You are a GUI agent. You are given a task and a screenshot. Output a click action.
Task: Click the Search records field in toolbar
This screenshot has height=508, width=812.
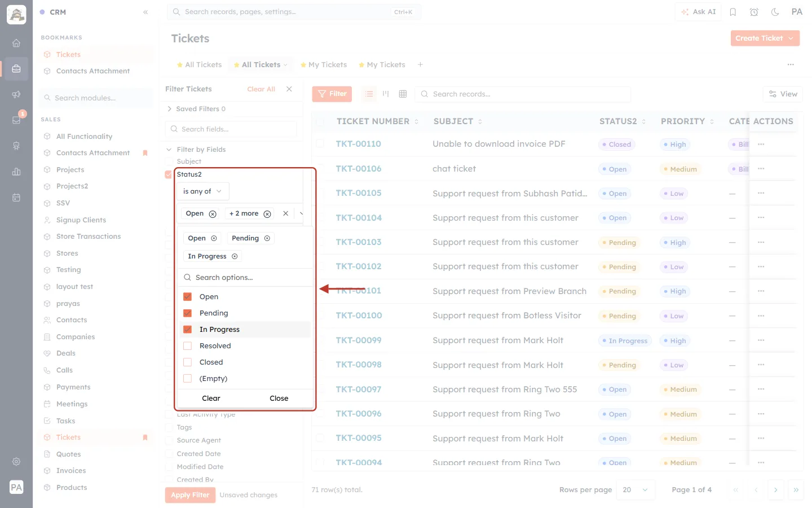523,94
